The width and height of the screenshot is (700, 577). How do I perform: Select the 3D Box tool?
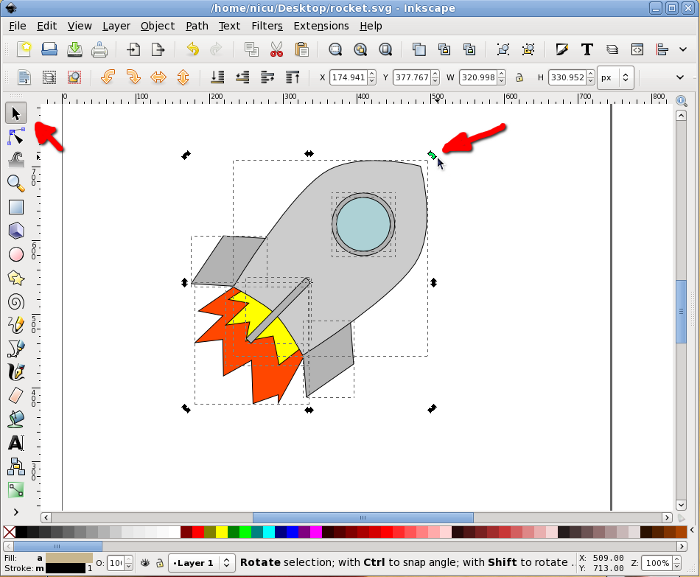tap(16, 231)
